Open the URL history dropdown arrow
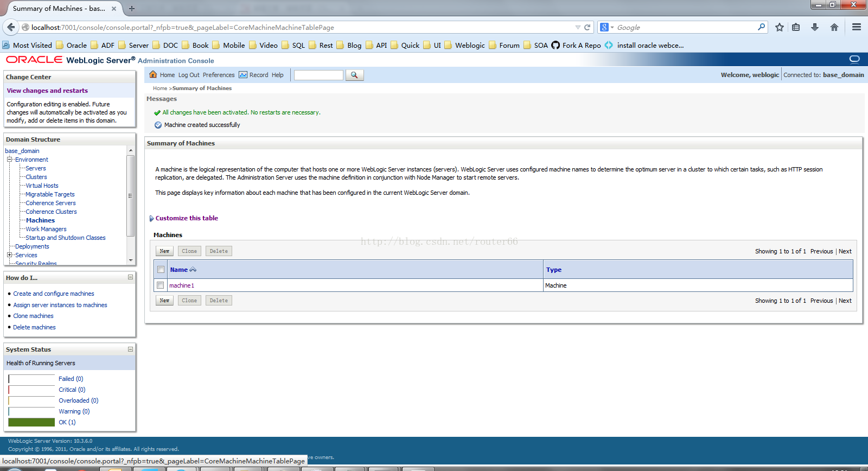 click(578, 27)
